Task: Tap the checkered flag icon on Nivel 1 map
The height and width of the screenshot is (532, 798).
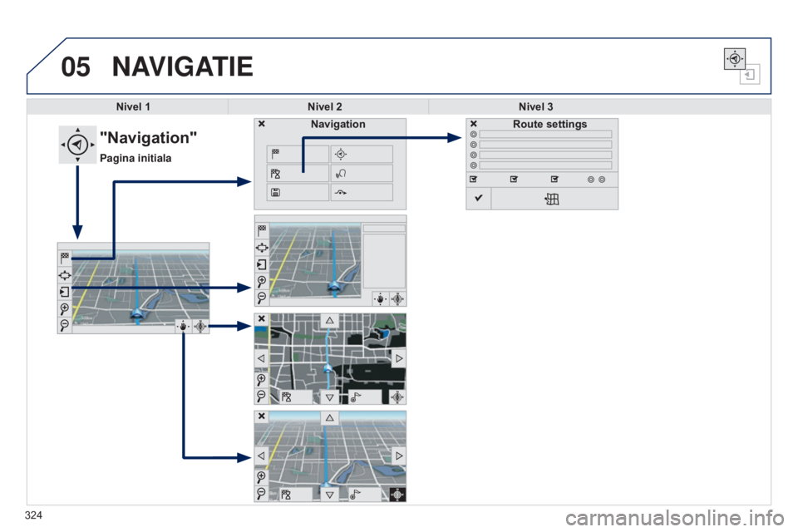Action: point(65,259)
